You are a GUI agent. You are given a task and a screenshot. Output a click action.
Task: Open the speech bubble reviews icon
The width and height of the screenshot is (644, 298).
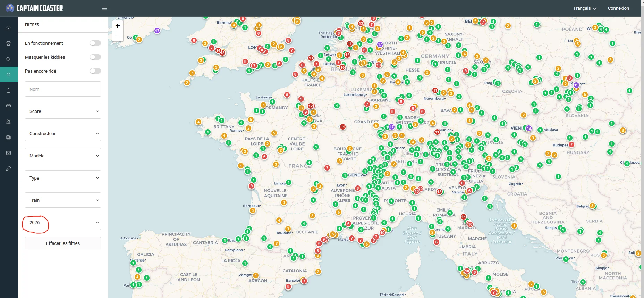point(9,106)
